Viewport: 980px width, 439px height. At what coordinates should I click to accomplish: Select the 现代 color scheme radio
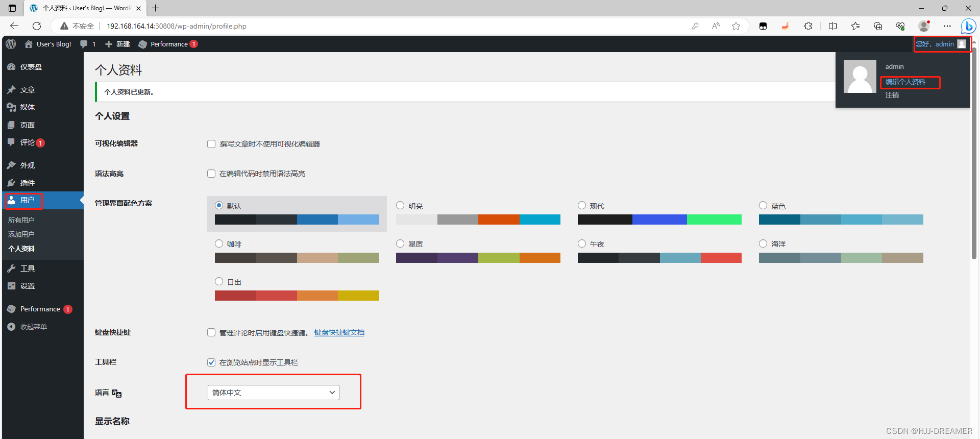(582, 205)
